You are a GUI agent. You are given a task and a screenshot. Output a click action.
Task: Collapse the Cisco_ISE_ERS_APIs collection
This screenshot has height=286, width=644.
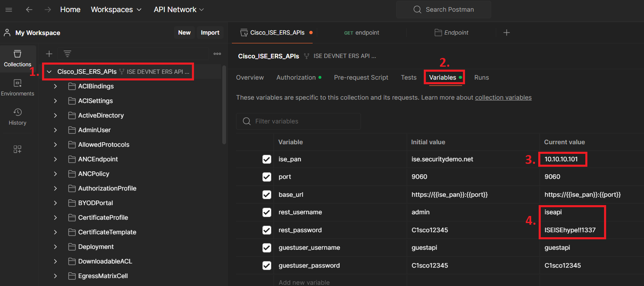point(49,71)
